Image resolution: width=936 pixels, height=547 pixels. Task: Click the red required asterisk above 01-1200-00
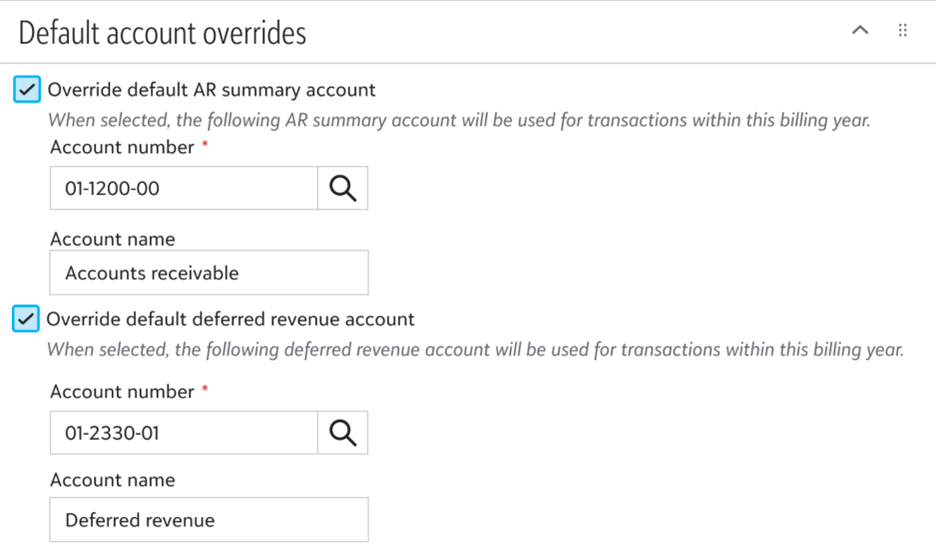click(205, 145)
